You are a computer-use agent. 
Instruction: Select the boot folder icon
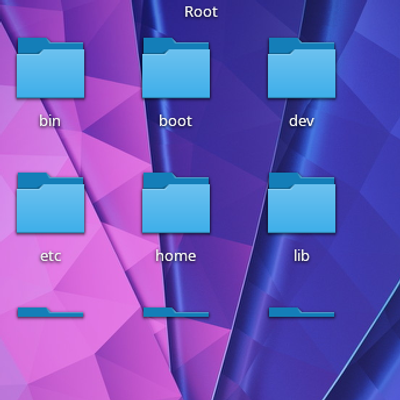pos(176,68)
